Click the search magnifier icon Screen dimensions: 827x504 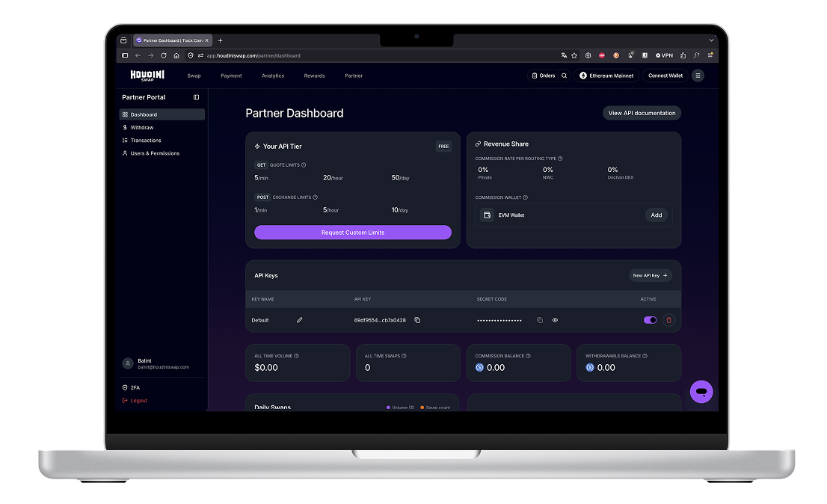click(565, 76)
